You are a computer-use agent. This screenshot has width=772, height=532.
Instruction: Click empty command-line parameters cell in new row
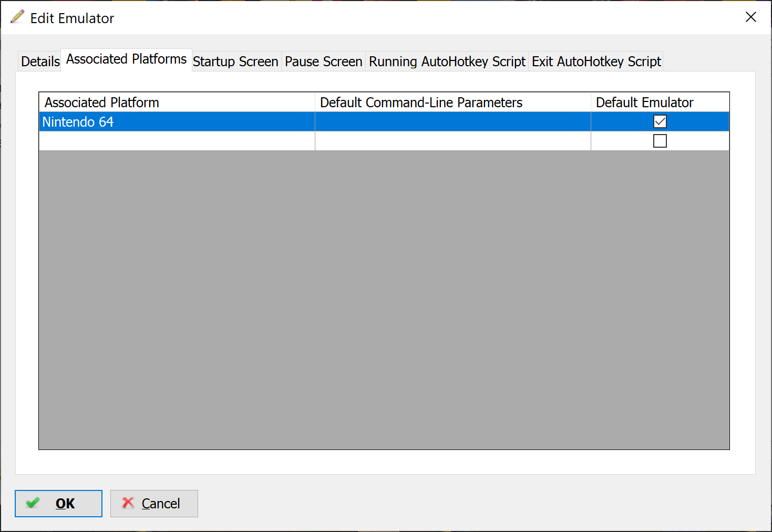pyautogui.click(x=453, y=141)
